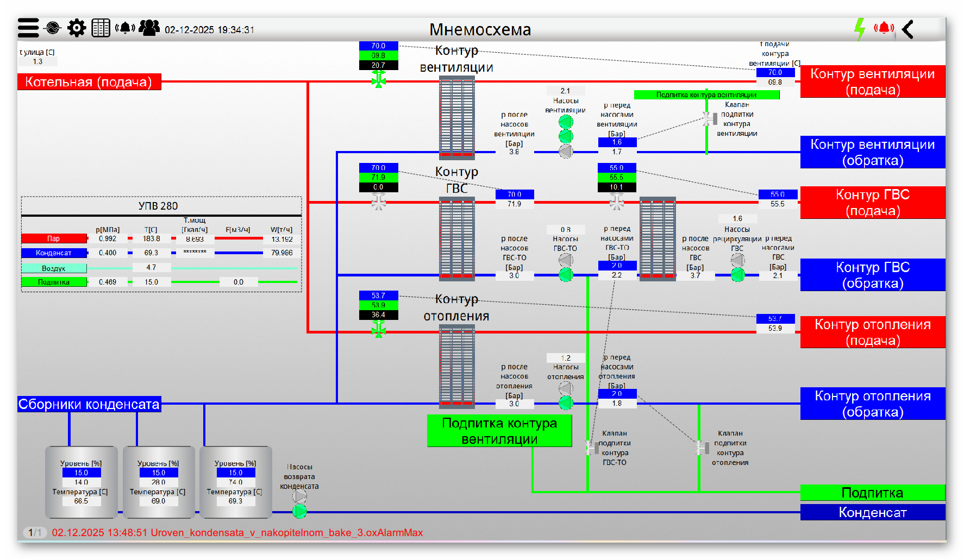This screenshot has height=560, width=964.
Task: Click the gray heating pump
Action: pyautogui.click(x=566, y=388)
